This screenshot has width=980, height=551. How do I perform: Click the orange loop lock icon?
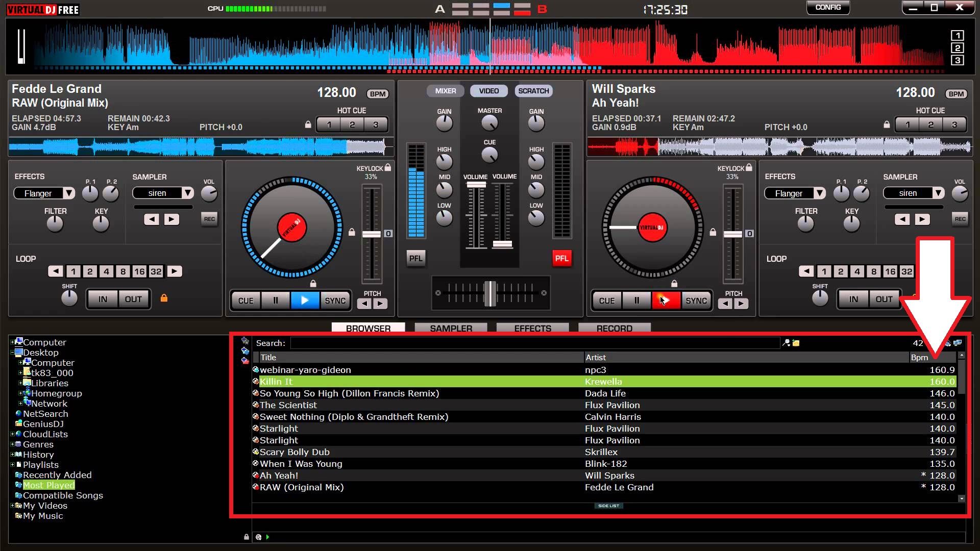point(164,298)
